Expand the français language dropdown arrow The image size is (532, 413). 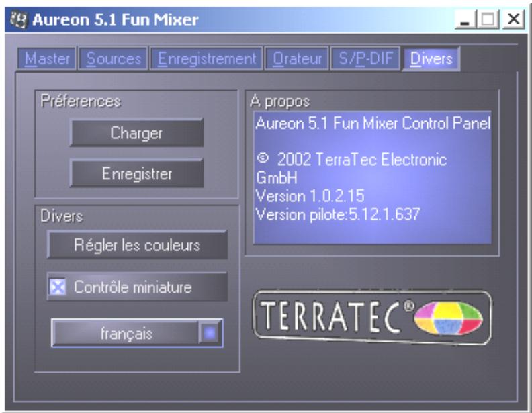[210, 333]
